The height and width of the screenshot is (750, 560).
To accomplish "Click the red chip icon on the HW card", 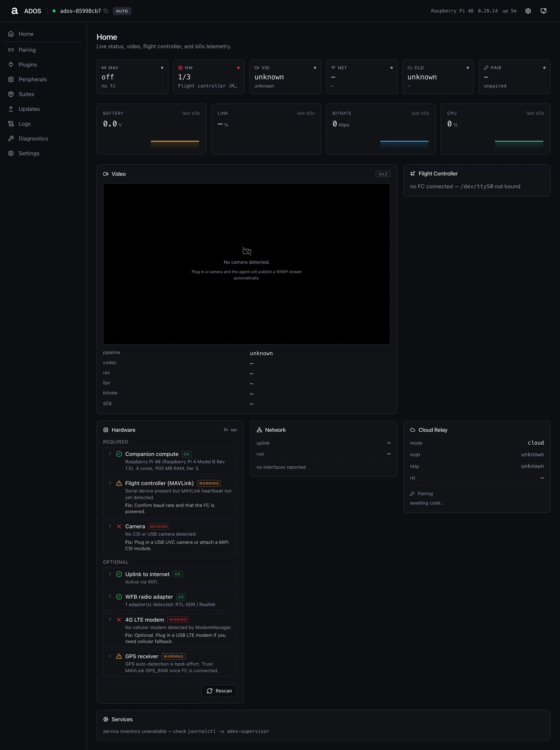I will pos(180,68).
